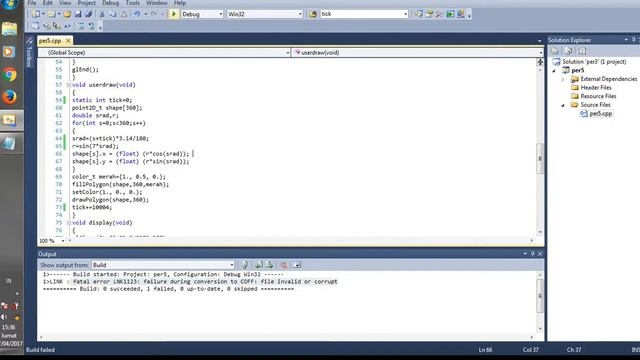Open the Global Scope dropdown
640x360 pixels.
click(287, 53)
